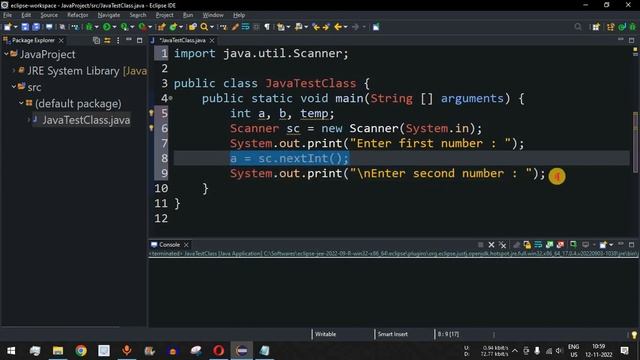
Task: Click the External Tools run icon
Action: coord(142,27)
